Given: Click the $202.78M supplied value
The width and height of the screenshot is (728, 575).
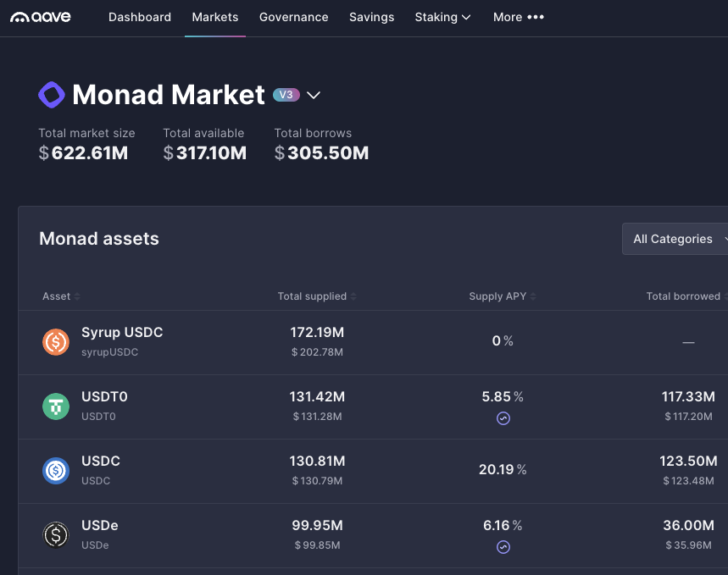Looking at the screenshot, I should 317,352.
